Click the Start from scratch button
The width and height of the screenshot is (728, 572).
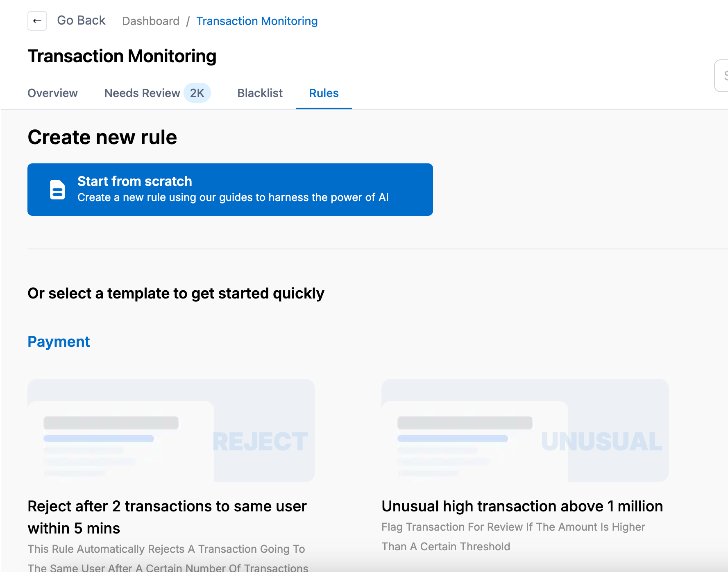(x=230, y=190)
